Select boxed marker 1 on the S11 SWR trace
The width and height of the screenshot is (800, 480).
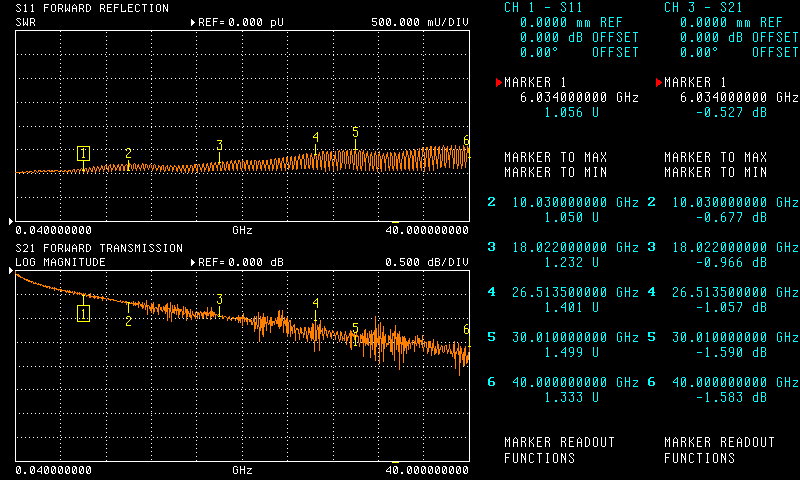point(83,153)
